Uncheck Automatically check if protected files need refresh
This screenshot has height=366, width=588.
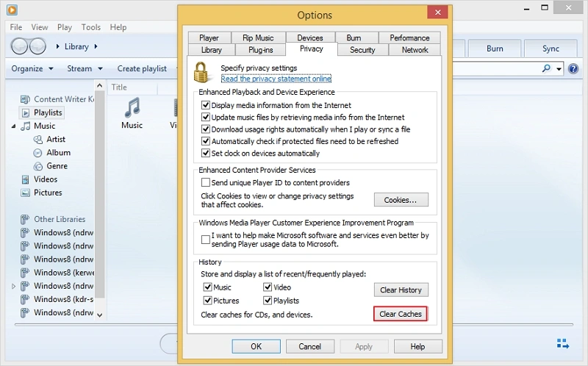point(206,141)
